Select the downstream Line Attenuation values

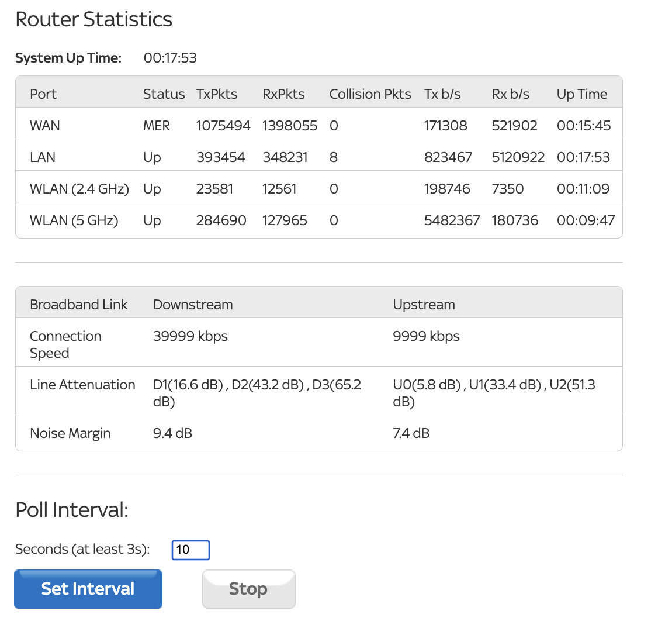pos(257,393)
